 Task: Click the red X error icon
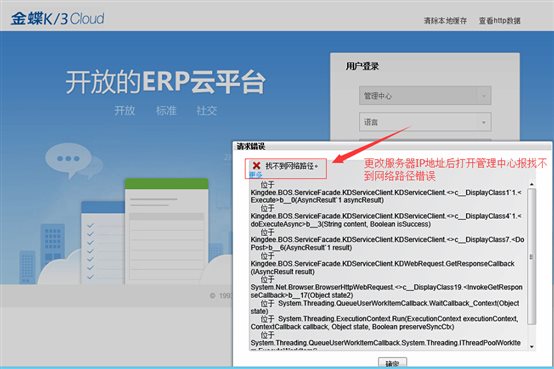(257, 165)
